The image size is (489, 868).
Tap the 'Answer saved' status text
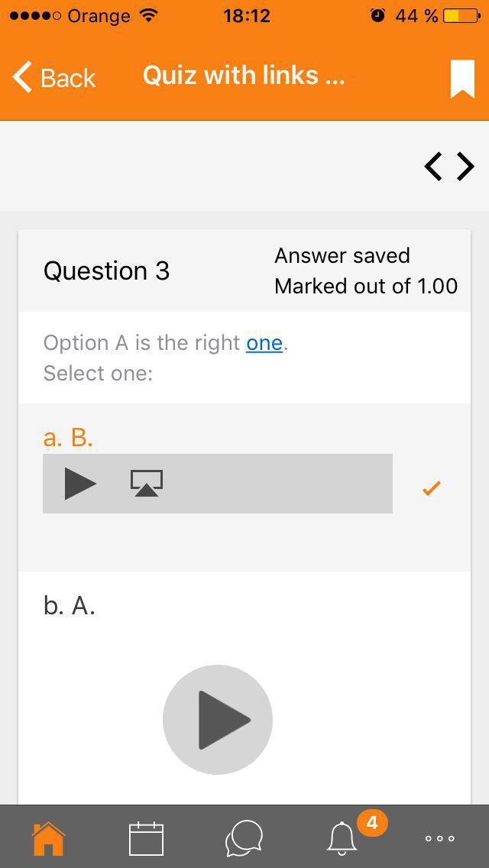point(342,255)
